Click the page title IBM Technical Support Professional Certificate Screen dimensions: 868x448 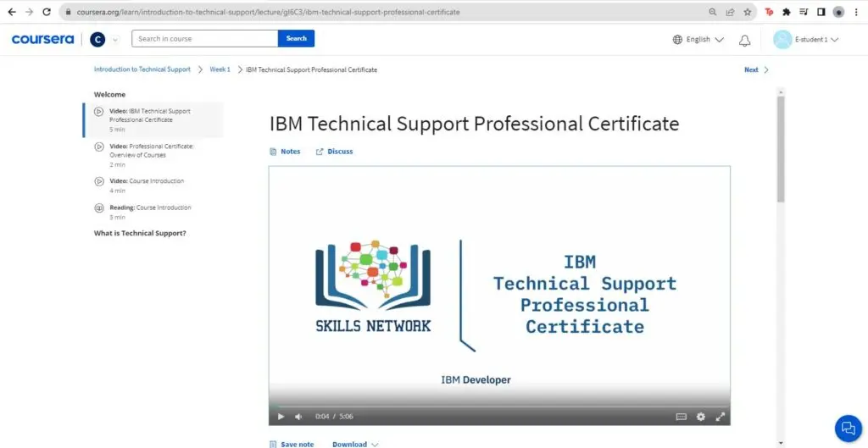coord(475,124)
